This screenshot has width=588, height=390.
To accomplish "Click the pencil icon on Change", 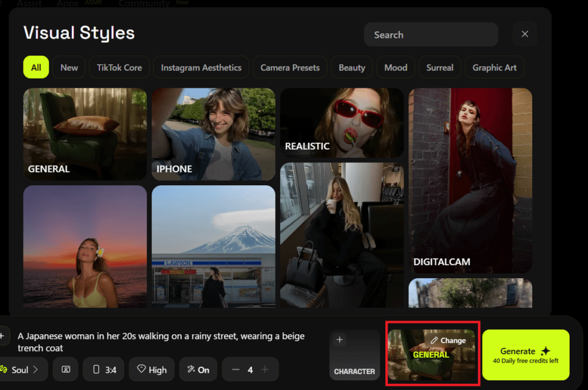I will [x=434, y=340].
